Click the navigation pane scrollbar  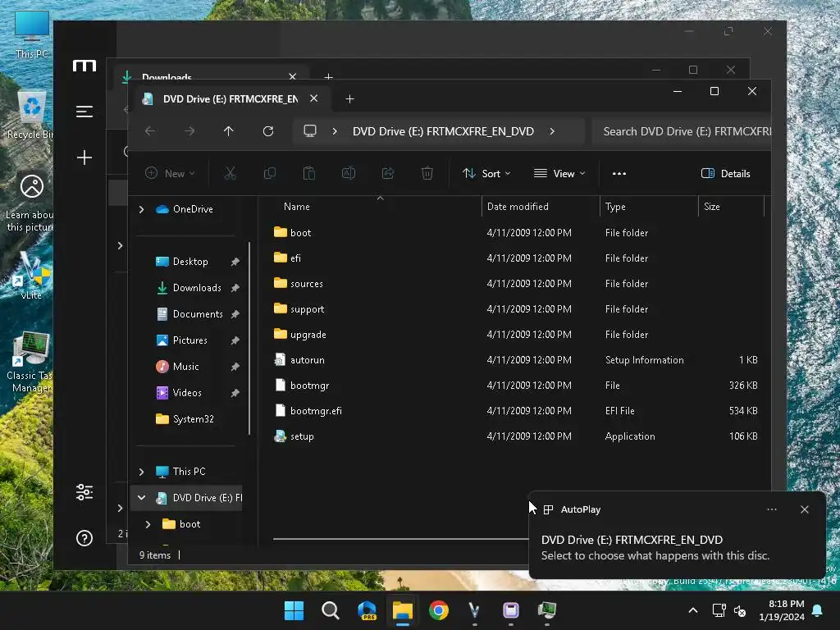[249, 339]
